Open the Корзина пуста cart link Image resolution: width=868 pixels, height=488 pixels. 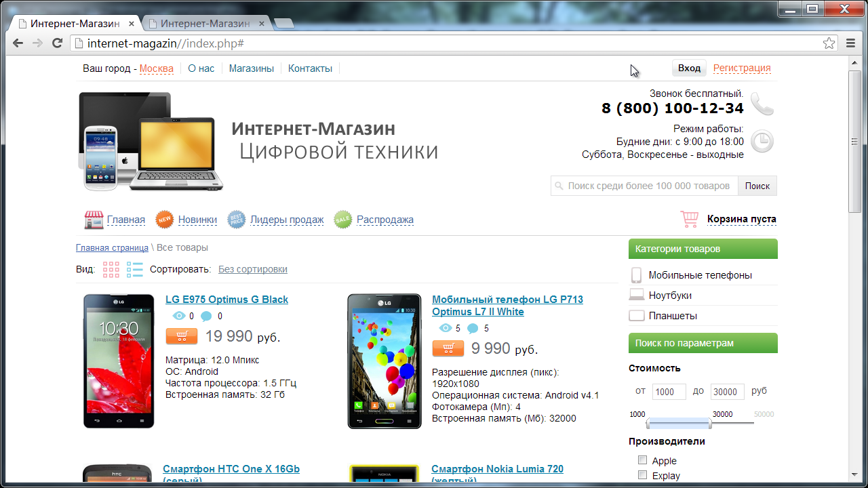point(742,219)
